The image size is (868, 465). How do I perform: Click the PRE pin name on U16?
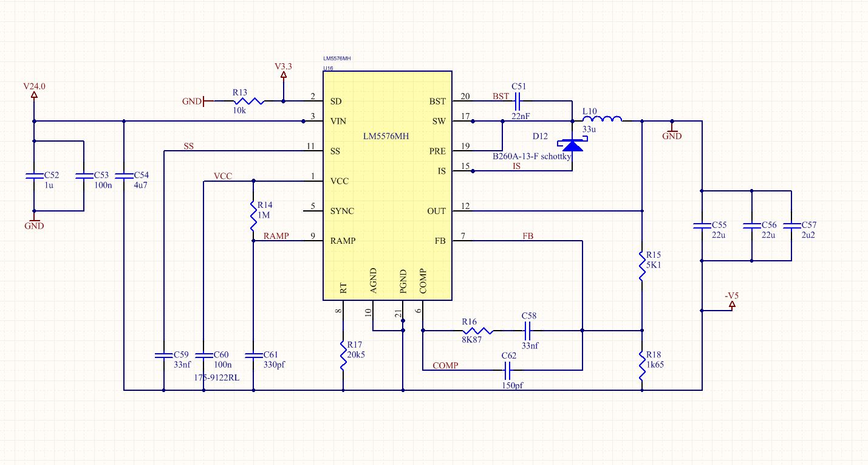click(437, 151)
